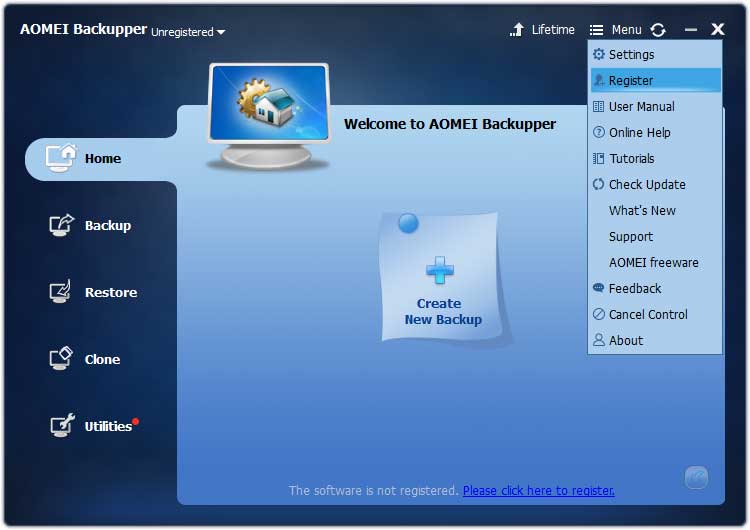Click the Check Update arrows icon

click(599, 184)
